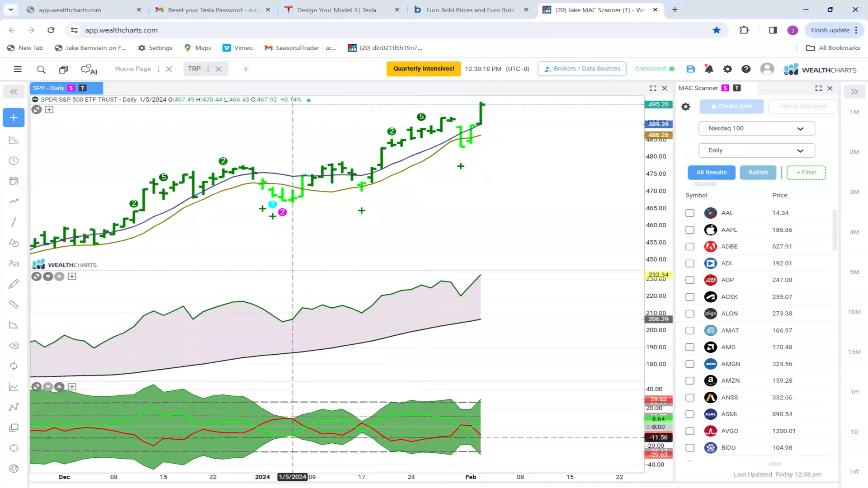Hide the middle indicator pane

click(x=37, y=276)
